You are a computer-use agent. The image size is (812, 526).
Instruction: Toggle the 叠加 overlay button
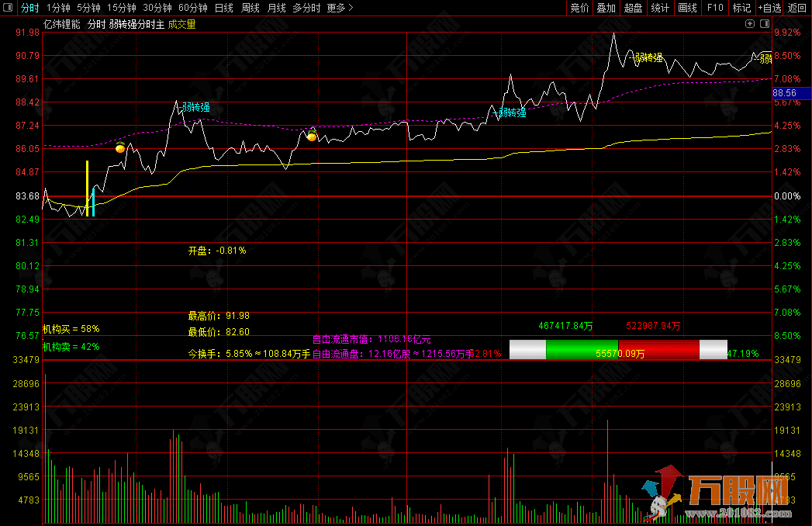(606, 8)
